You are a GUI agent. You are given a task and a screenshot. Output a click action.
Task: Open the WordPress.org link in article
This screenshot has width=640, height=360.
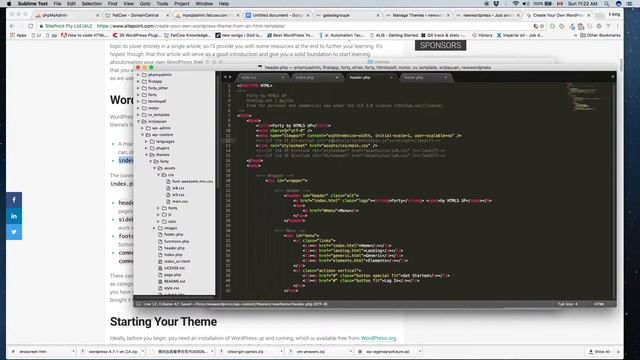[x=378, y=338]
